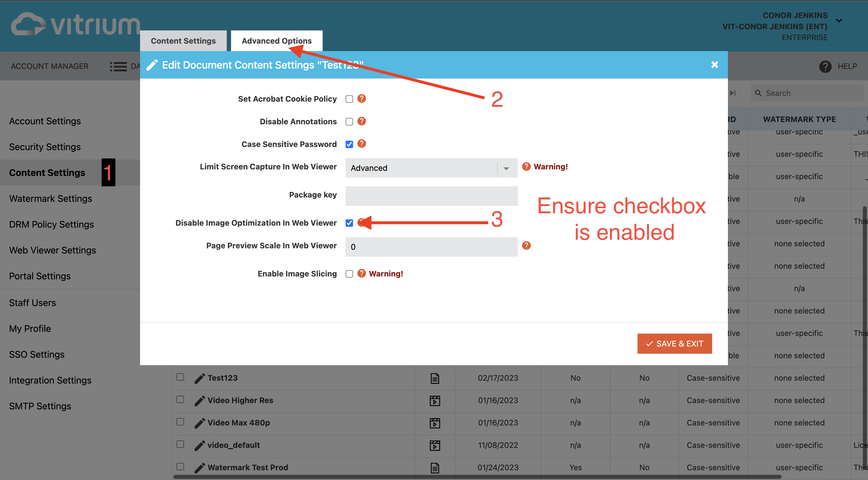Click the document icon in the Test123 row
This screenshot has width=868, height=480.
(435, 378)
